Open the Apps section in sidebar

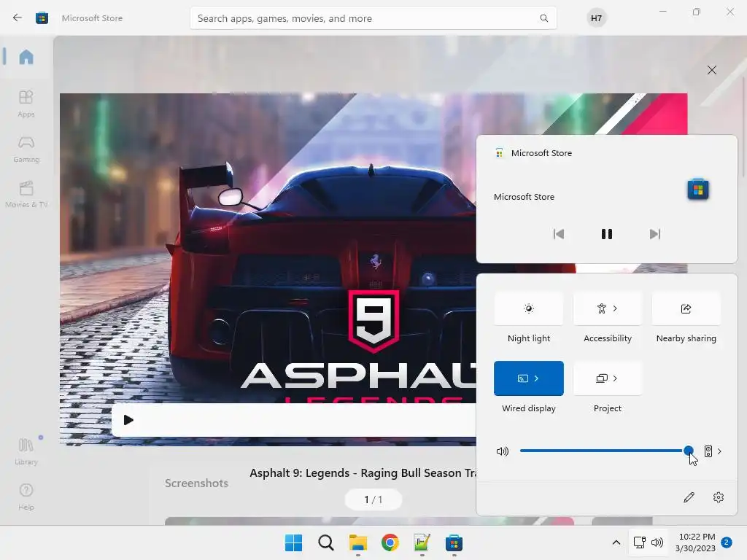click(26, 104)
